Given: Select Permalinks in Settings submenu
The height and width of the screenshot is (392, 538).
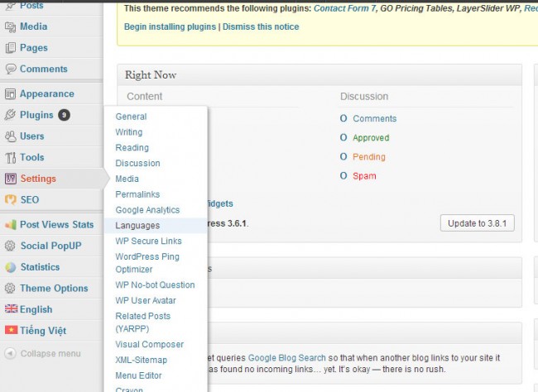Looking at the screenshot, I should [x=137, y=194].
